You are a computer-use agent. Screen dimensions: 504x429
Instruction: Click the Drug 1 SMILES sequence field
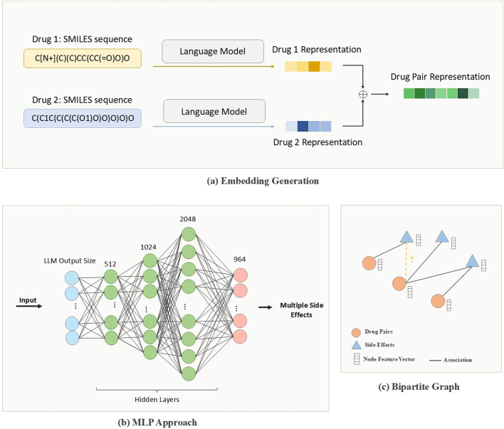click(83, 58)
